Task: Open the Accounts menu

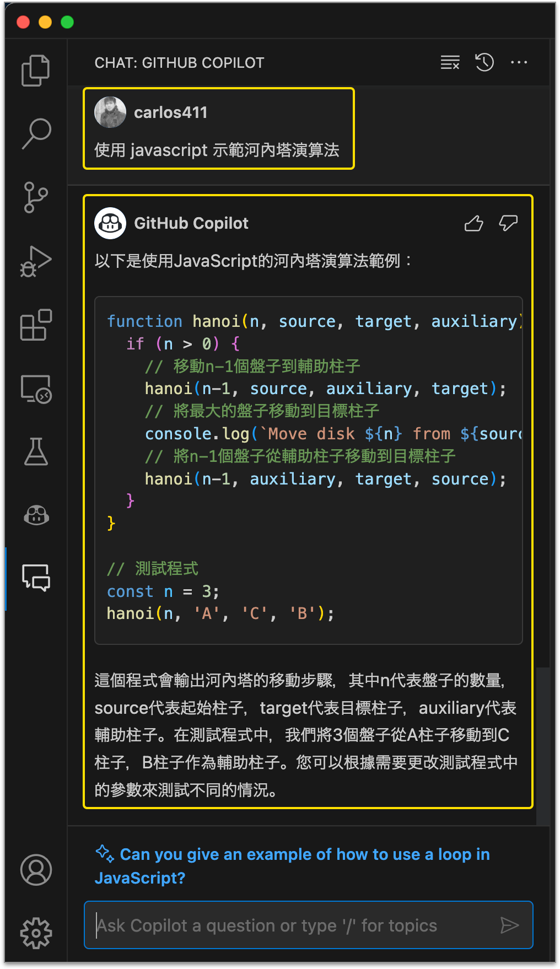Action: pyautogui.click(x=36, y=870)
